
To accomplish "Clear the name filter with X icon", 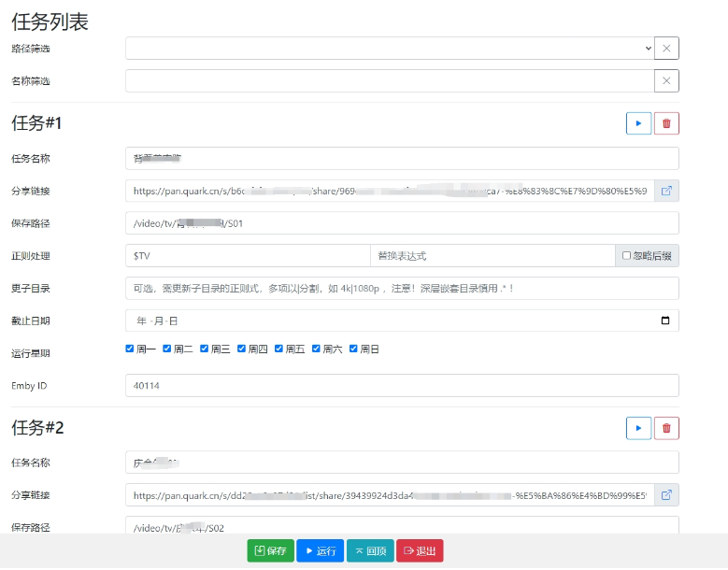I will click(666, 81).
